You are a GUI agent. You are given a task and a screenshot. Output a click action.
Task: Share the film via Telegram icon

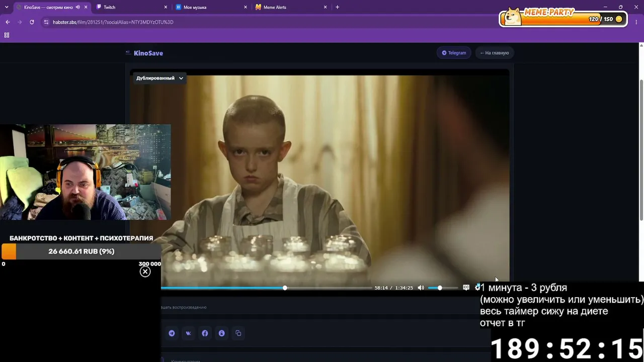172,333
